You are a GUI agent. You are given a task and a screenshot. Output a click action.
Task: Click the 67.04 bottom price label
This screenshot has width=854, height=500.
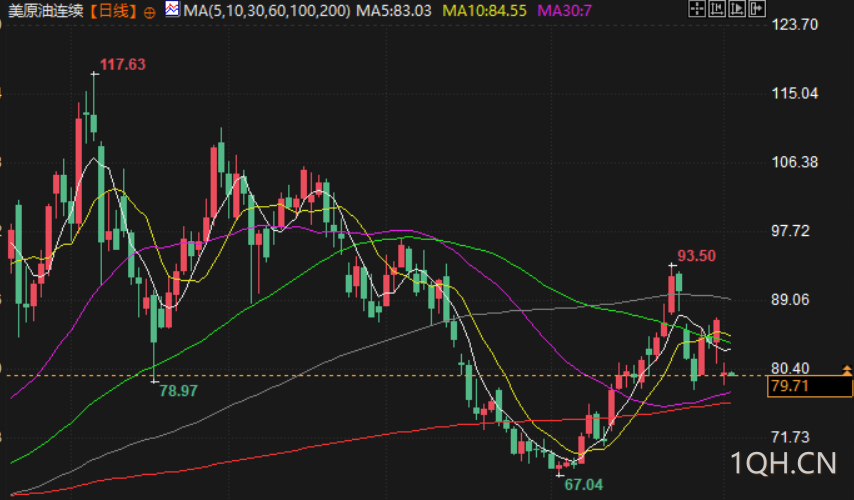584,485
